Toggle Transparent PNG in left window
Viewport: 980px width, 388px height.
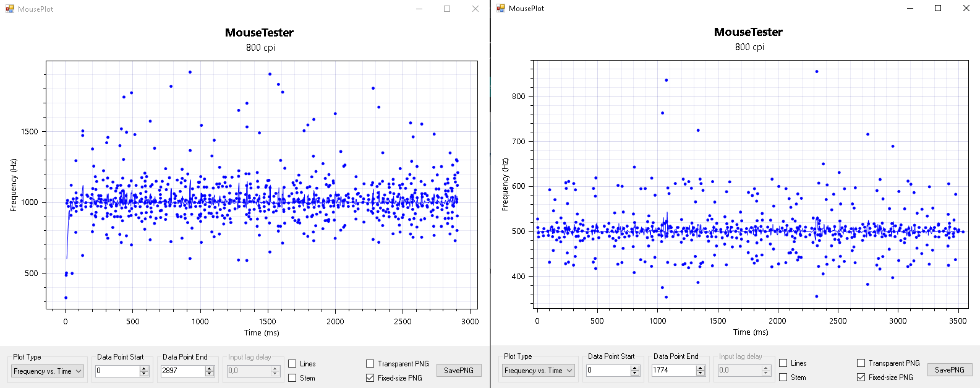[x=370, y=364]
